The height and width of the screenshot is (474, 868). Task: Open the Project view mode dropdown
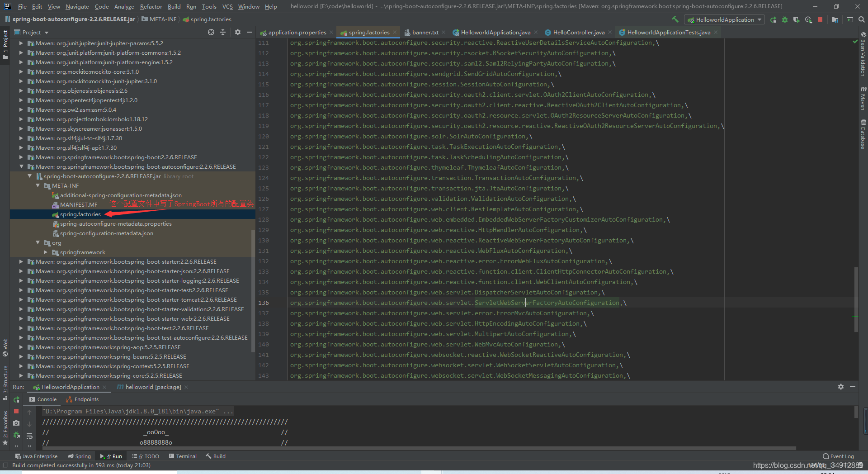31,32
